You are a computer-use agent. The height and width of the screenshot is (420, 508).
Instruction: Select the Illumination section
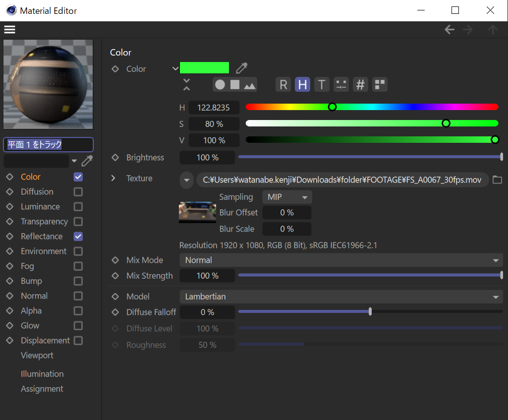pyautogui.click(x=42, y=374)
